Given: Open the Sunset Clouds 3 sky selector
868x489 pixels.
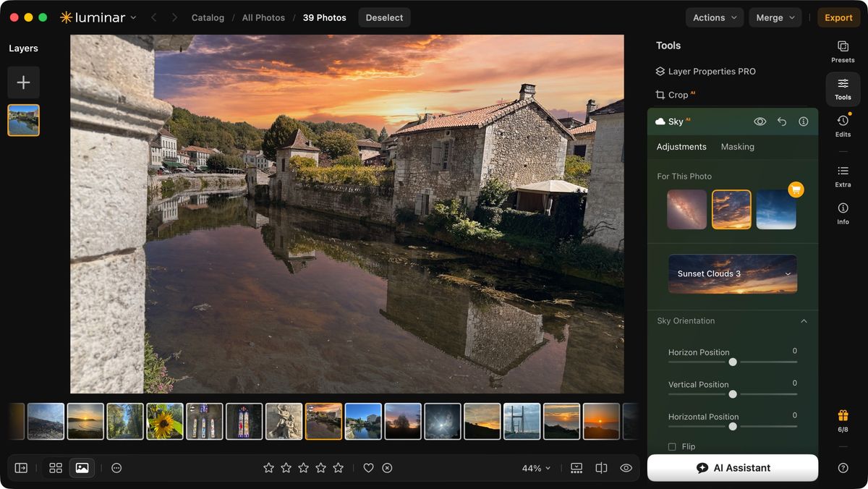Looking at the screenshot, I should [x=733, y=273].
